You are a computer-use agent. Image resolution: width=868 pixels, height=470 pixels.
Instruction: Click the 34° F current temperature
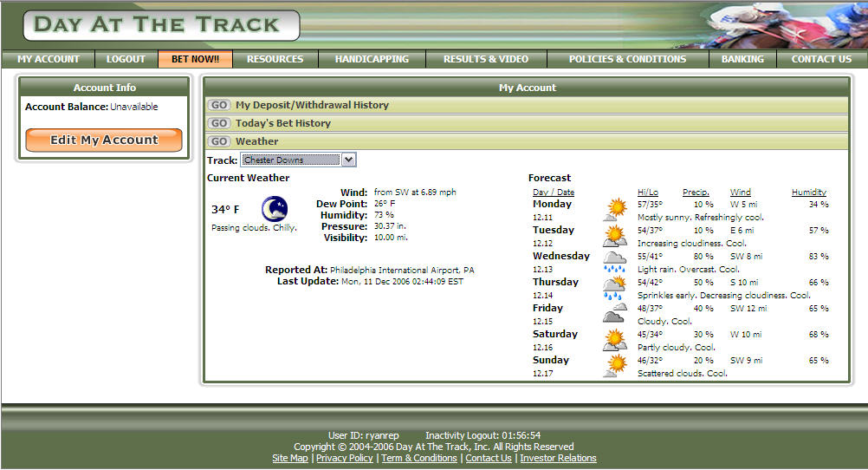(x=225, y=210)
